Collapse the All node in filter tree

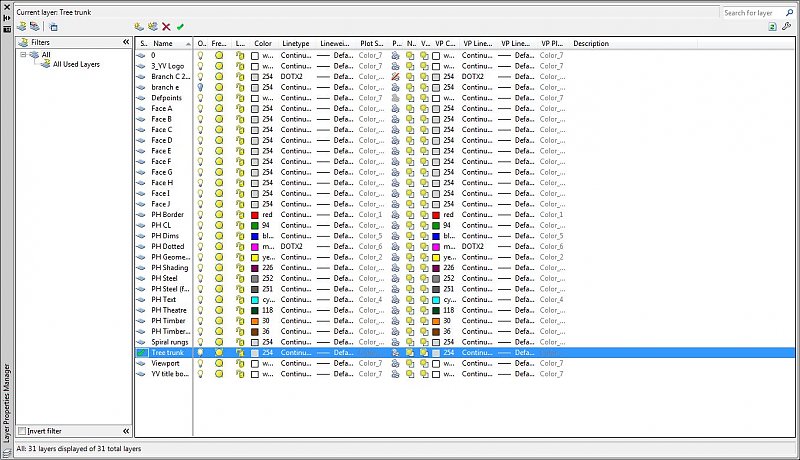24,55
